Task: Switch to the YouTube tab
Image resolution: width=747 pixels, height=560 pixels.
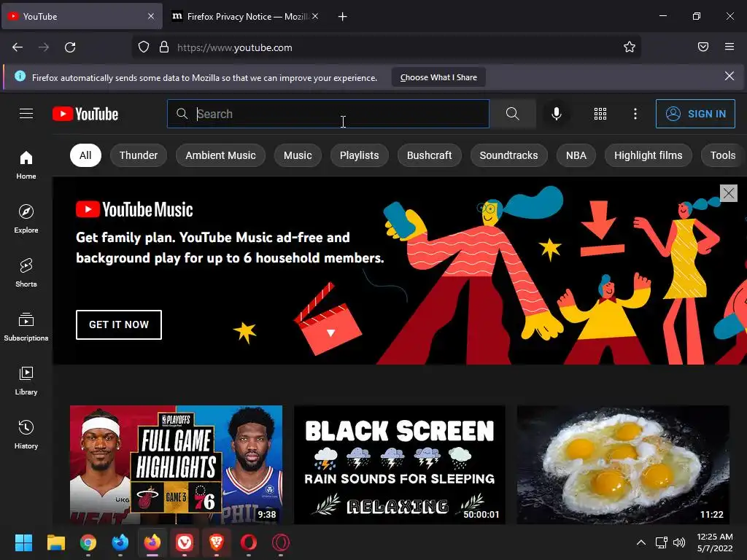Action: coord(82,16)
